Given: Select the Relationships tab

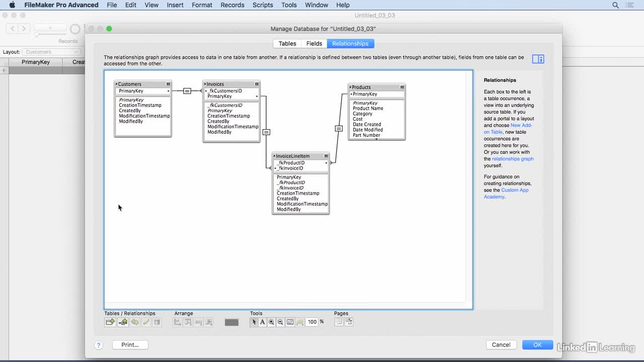Looking at the screenshot, I should pos(350,44).
